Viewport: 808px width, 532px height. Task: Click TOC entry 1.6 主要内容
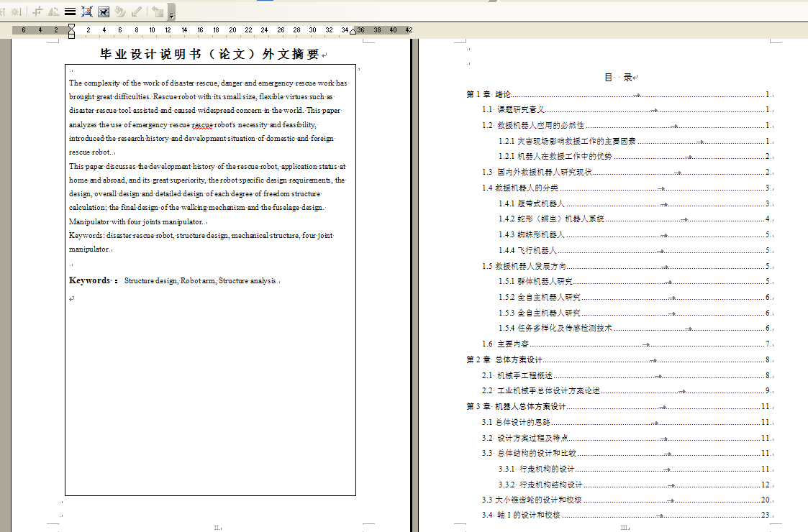point(625,344)
